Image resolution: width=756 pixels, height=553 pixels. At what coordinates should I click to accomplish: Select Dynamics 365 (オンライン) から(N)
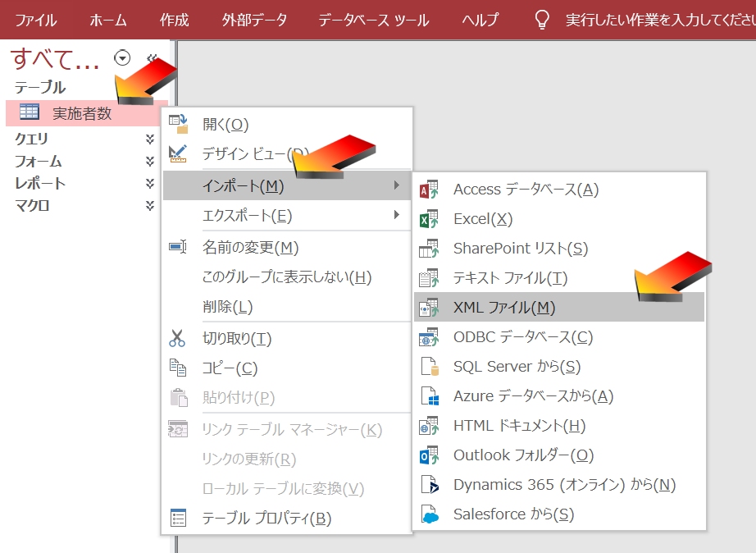[x=559, y=484]
